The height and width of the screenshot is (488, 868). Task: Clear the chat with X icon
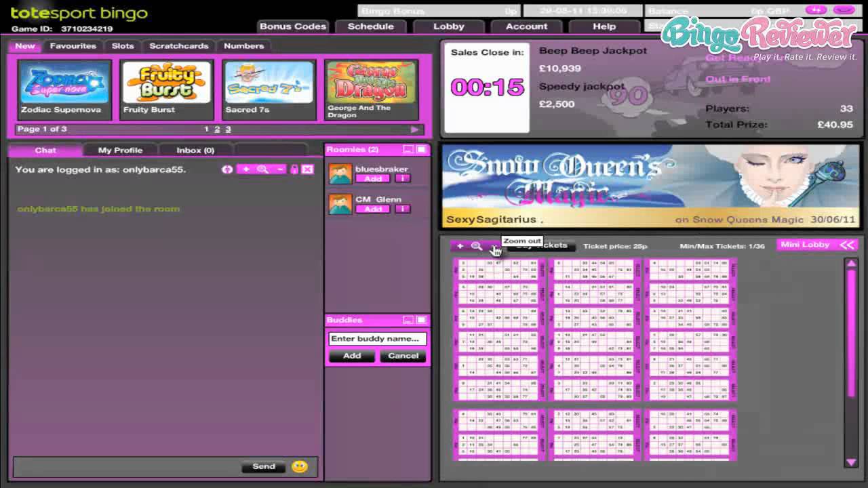point(307,169)
